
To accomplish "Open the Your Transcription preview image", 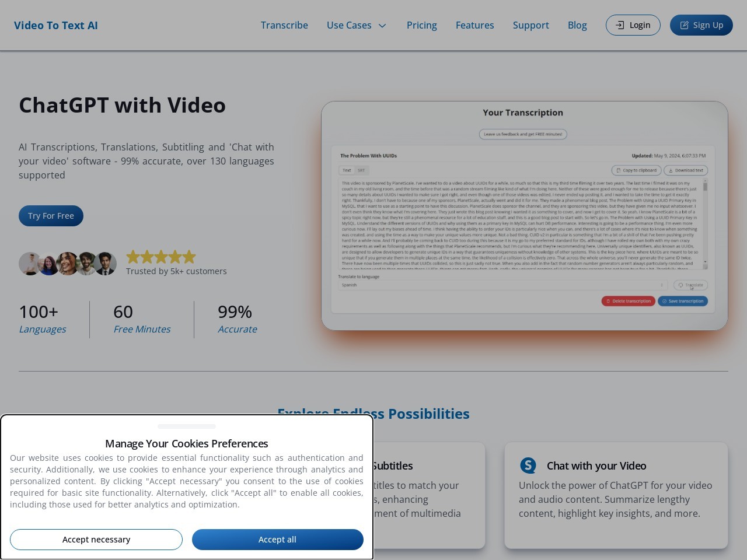I will pos(525,216).
